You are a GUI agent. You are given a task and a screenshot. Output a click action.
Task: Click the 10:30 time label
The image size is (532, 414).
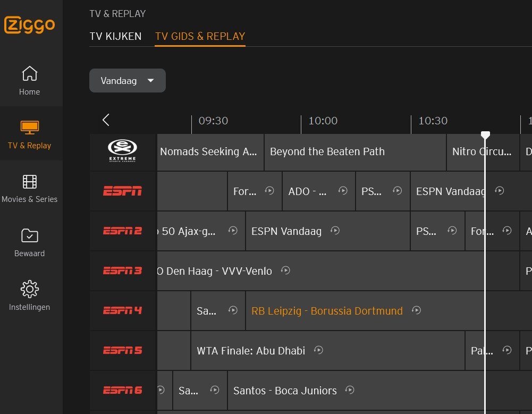pos(433,121)
